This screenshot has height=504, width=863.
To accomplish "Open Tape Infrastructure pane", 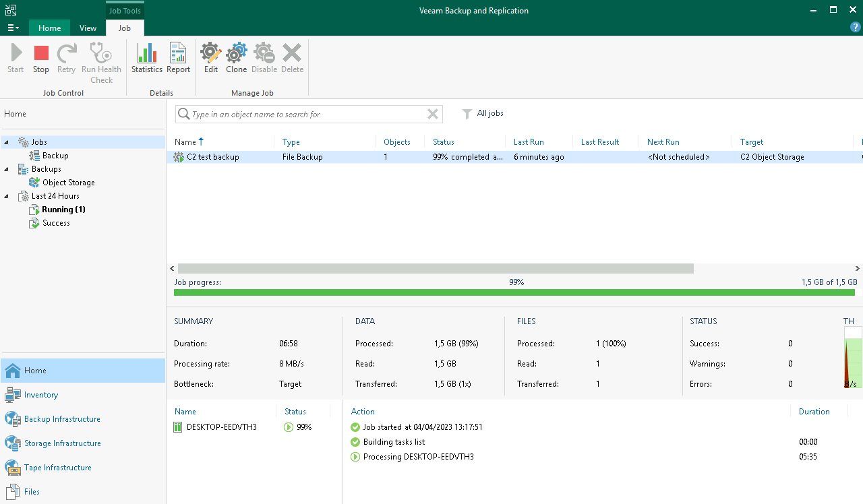I will click(x=83, y=468).
